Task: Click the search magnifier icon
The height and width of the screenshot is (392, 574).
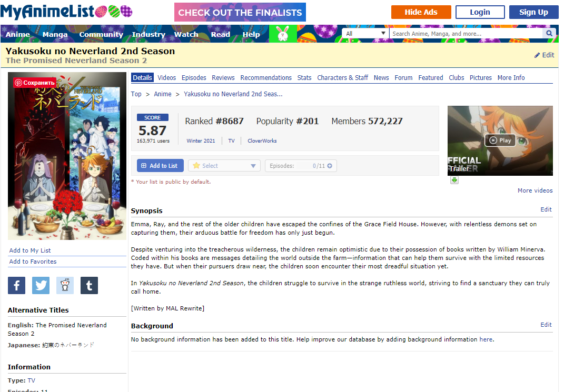Action: coord(549,33)
